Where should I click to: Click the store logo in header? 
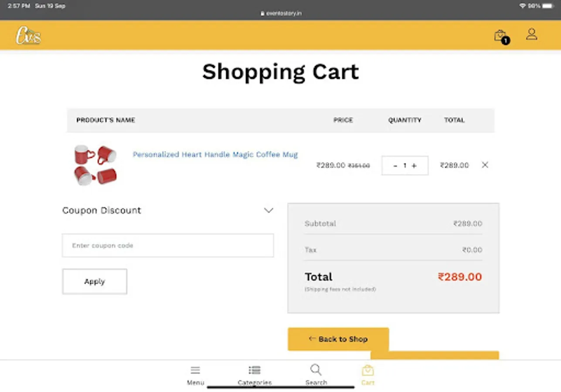tap(28, 36)
